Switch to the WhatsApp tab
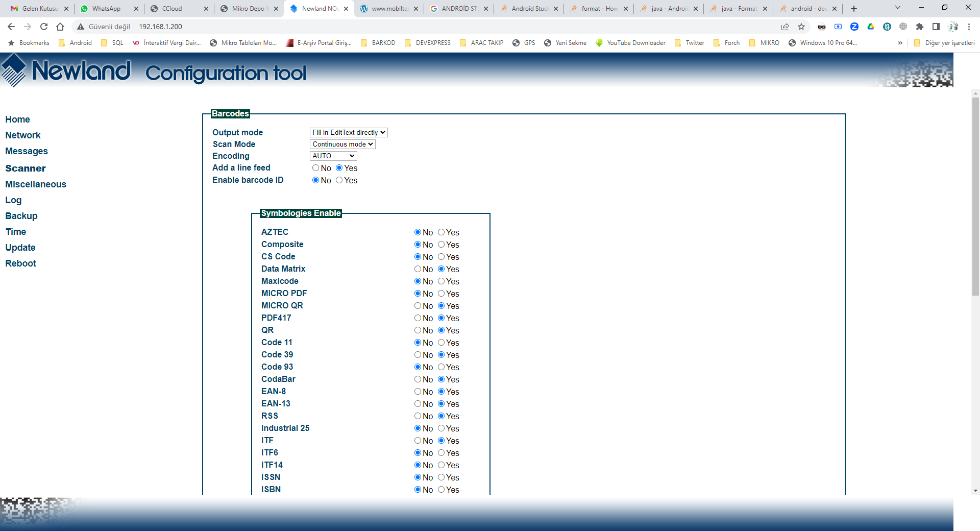Viewport: 980px width, 531px height. click(106, 9)
